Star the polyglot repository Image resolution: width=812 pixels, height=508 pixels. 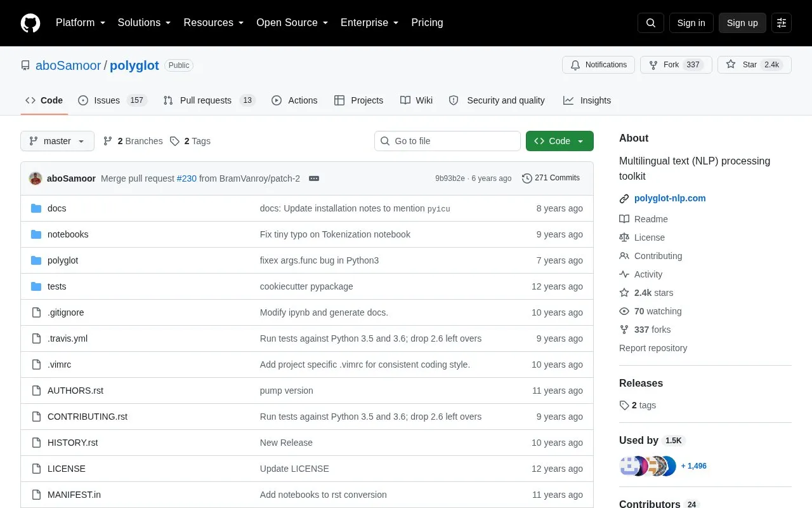pyautogui.click(x=754, y=65)
